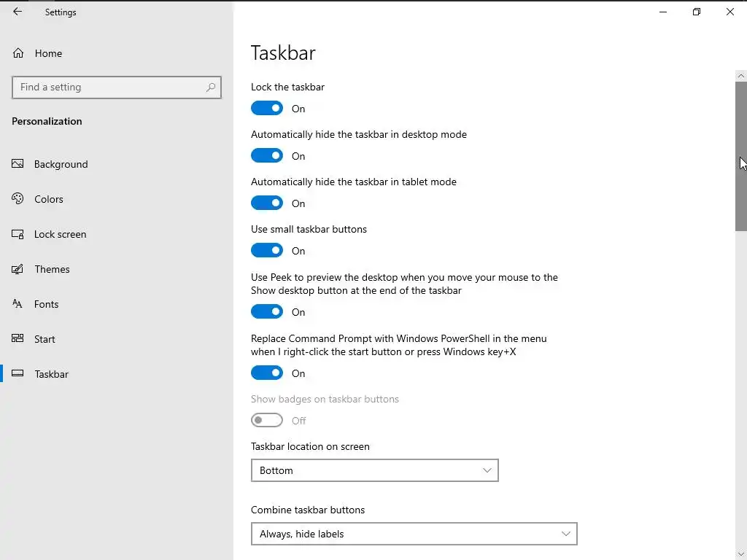Expand Combine taskbar buttons dropdown
747x560 pixels.
[x=414, y=534]
